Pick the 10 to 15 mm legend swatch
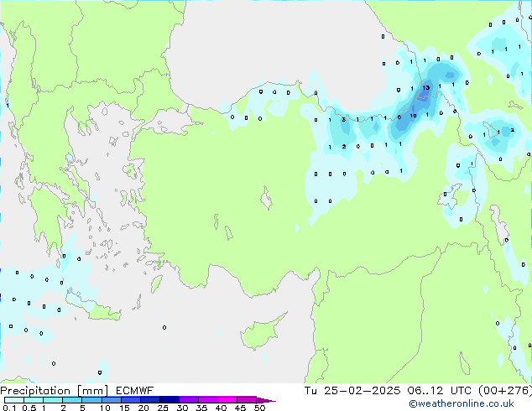Screen dimensions: 532x411 112,400
